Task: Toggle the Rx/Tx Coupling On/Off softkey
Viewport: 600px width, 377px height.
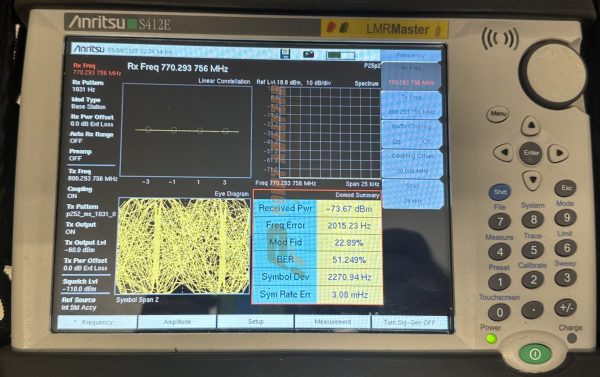Action: pos(412,134)
